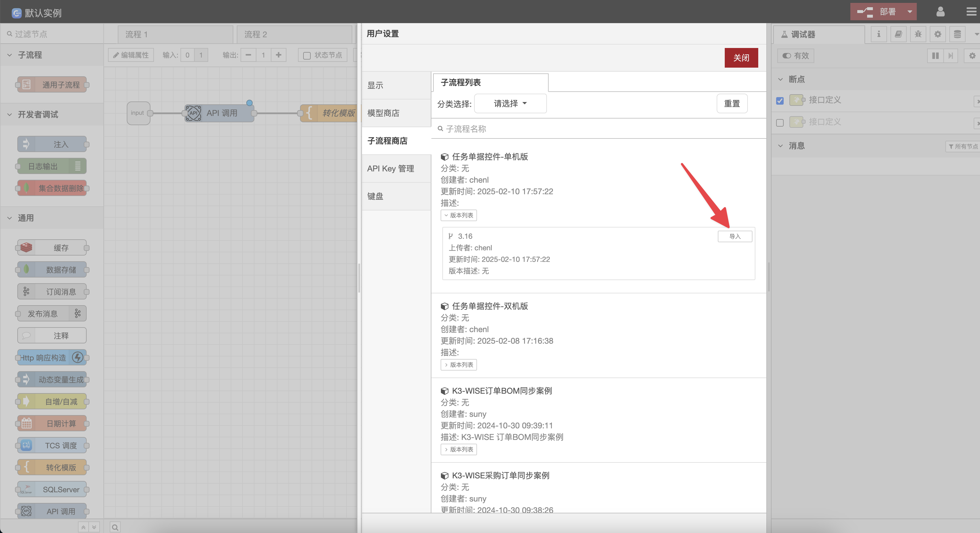Switch to the 模型商店 settings tab
The image size is (980, 533).
[383, 113]
